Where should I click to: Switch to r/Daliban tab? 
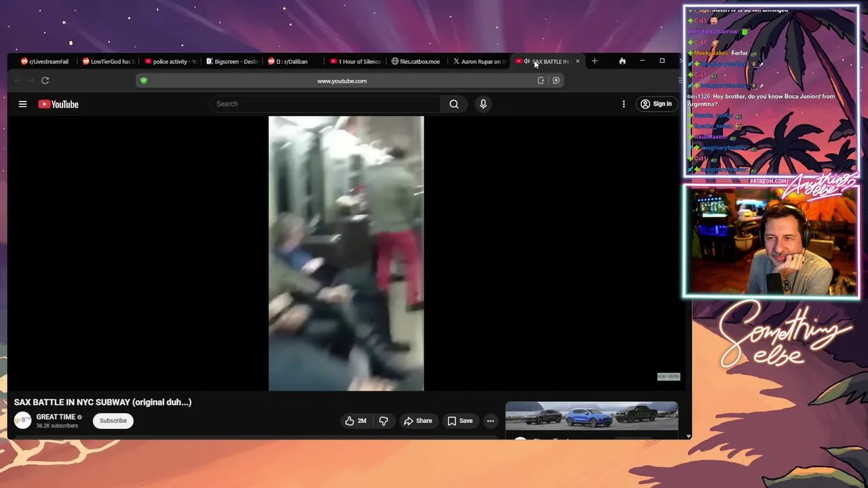click(294, 61)
